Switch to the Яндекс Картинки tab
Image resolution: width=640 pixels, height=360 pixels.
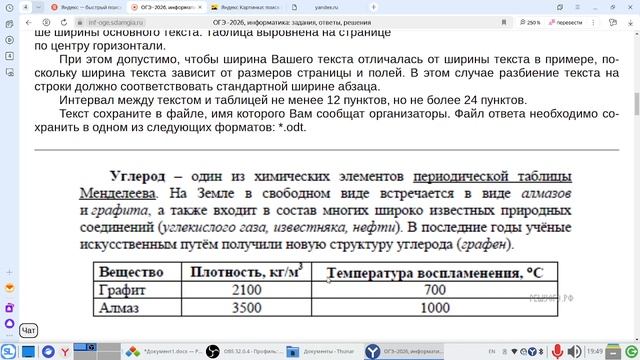245,7
